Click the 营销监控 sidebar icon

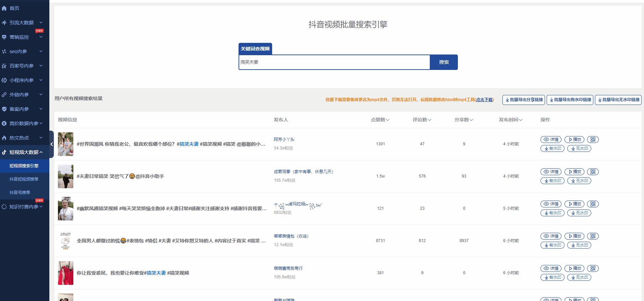pos(4,37)
